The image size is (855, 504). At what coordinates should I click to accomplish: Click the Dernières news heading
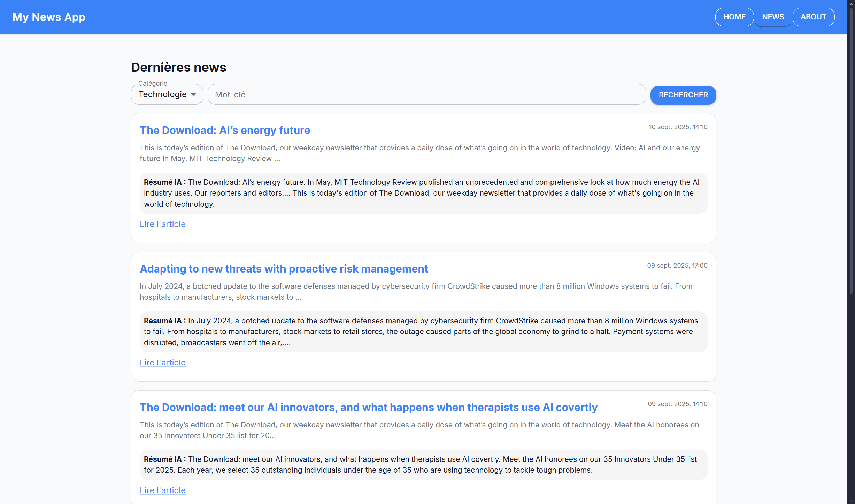click(178, 67)
